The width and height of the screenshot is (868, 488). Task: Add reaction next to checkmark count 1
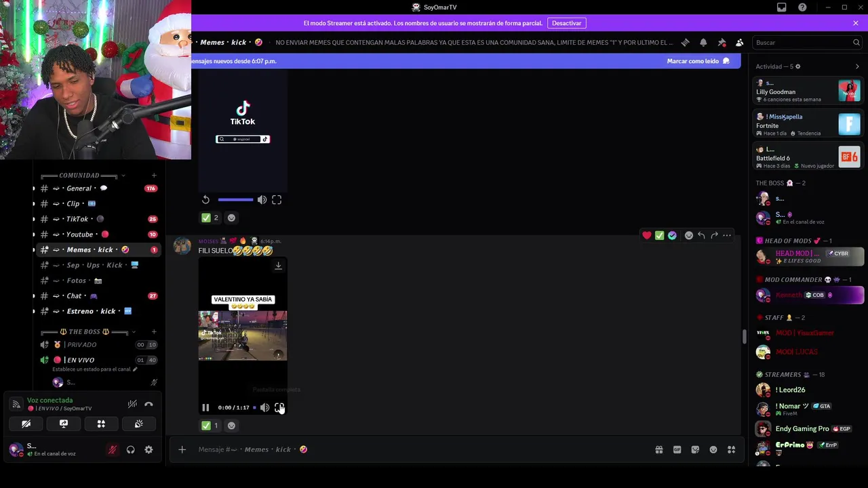[x=231, y=426]
